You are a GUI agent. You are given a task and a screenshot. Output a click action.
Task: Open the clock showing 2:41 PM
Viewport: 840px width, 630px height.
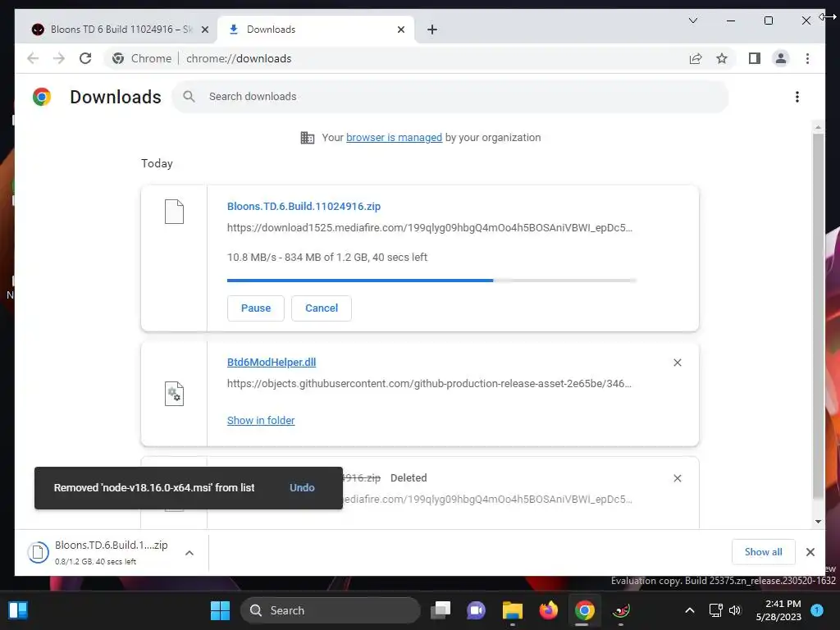pyautogui.click(x=778, y=610)
